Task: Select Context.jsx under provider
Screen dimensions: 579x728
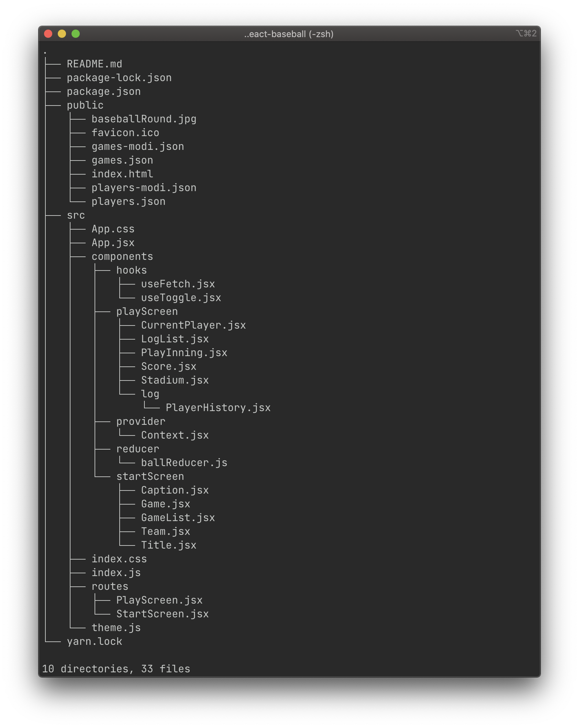Action: [x=175, y=435]
